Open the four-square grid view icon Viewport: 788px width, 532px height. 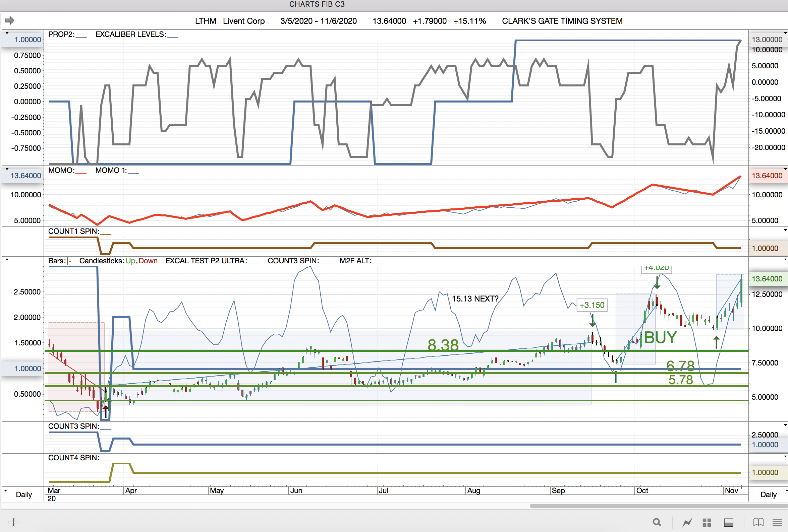(x=707, y=523)
